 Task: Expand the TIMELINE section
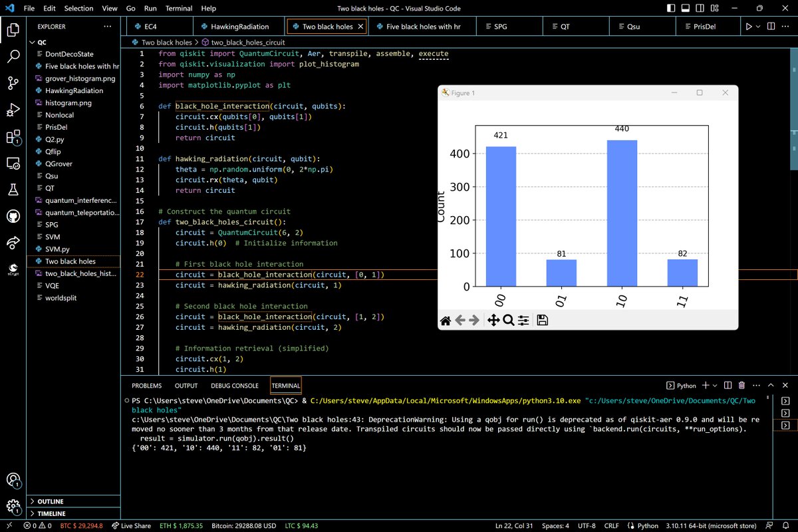[51, 514]
